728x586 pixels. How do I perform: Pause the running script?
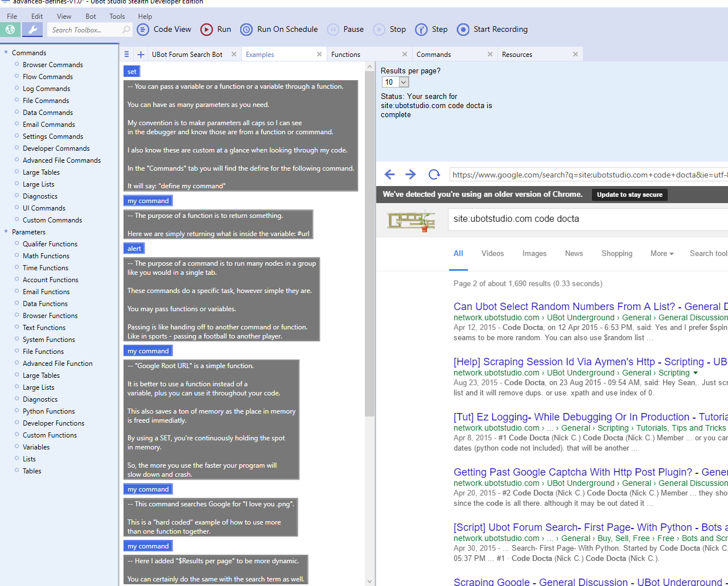(x=346, y=30)
